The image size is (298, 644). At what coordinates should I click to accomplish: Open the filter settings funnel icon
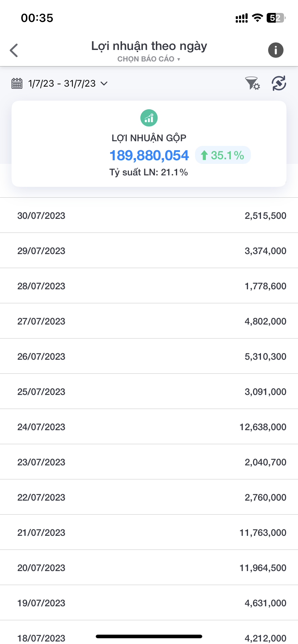click(252, 83)
